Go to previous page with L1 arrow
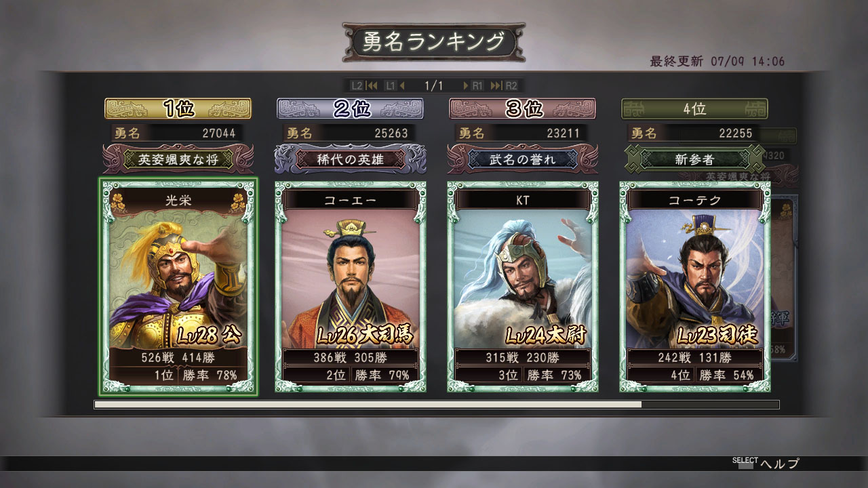This screenshot has width=868, height=488. (395, 85)
